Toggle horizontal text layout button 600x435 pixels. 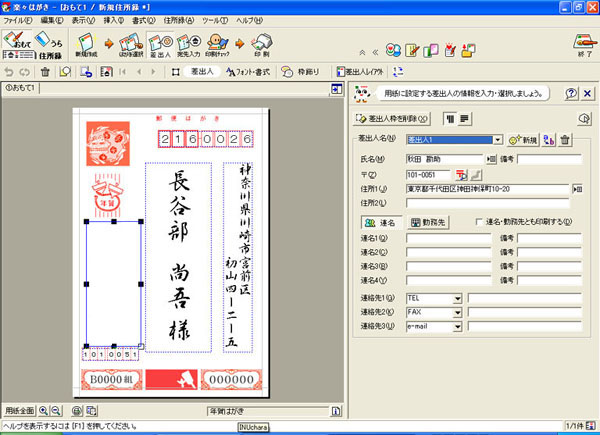(x=465, y=118)
